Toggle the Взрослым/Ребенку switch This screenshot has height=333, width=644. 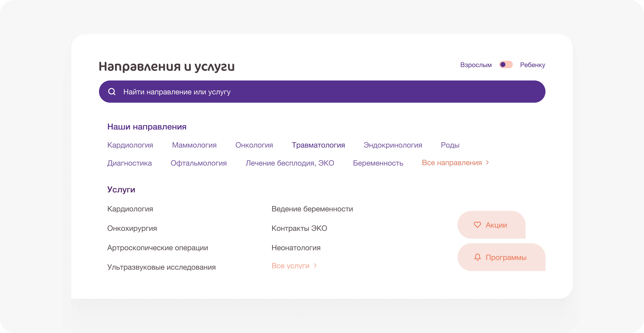(506, 65)
